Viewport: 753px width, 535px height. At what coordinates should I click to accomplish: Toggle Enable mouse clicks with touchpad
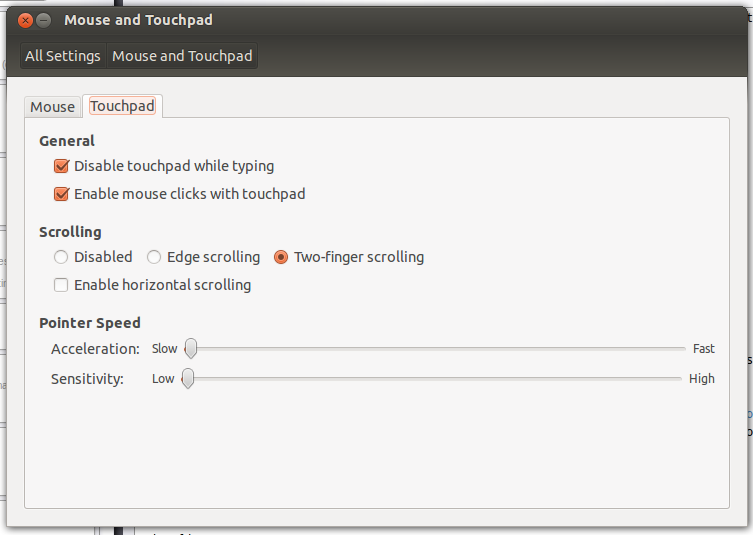61,194
